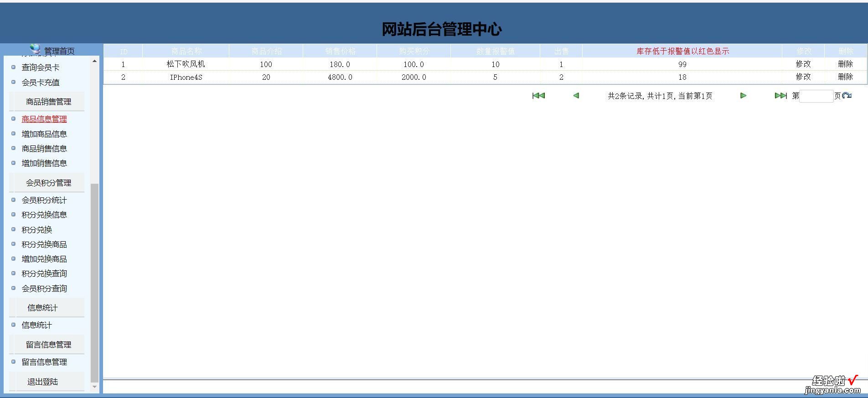Screen dimensions: 868x398
Task: Jump to the last page icon
Action: pos(780,96)
